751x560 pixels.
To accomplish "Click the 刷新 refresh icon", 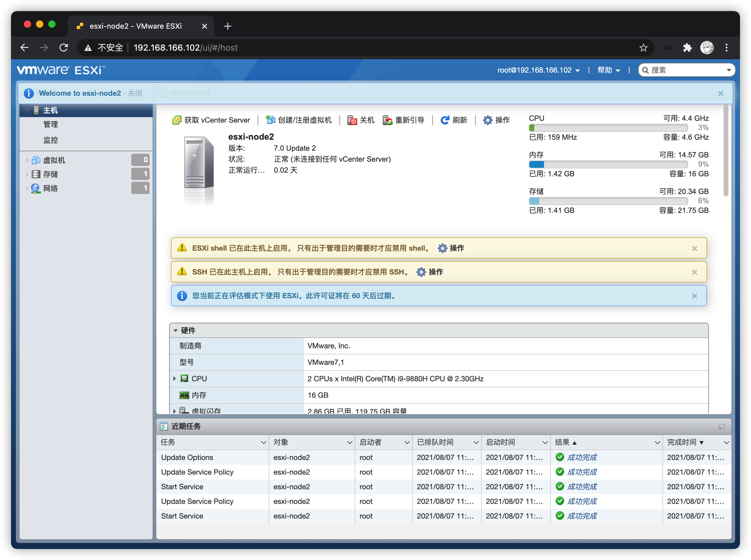I will tap(445, 120).
